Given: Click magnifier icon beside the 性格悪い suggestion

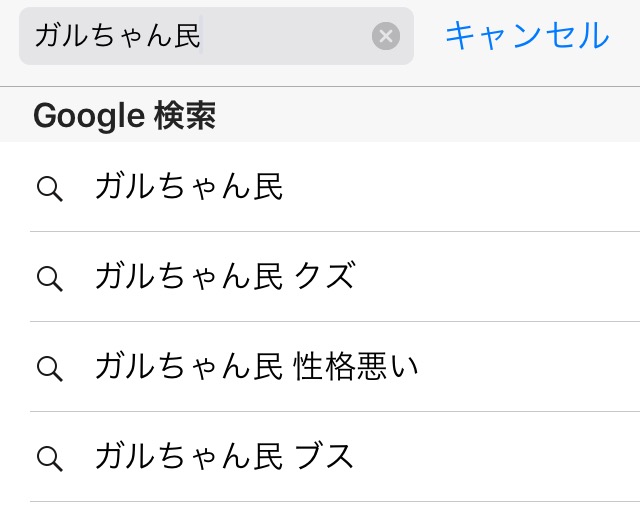Looking at the screenshot, I should (50, 369).
